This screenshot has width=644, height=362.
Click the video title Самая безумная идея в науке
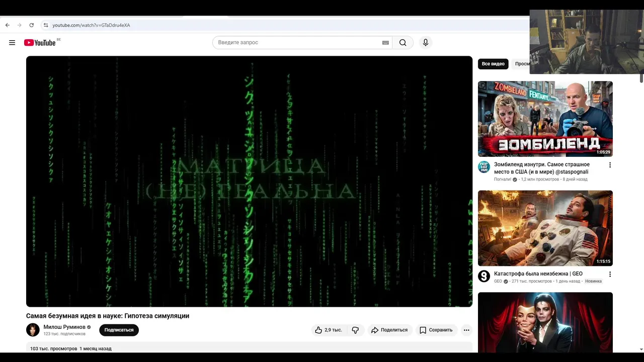click(x=108, y=316)
